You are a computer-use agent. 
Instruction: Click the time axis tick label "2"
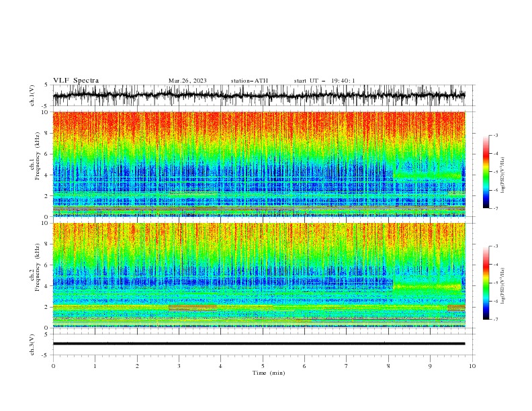(137, 366)
